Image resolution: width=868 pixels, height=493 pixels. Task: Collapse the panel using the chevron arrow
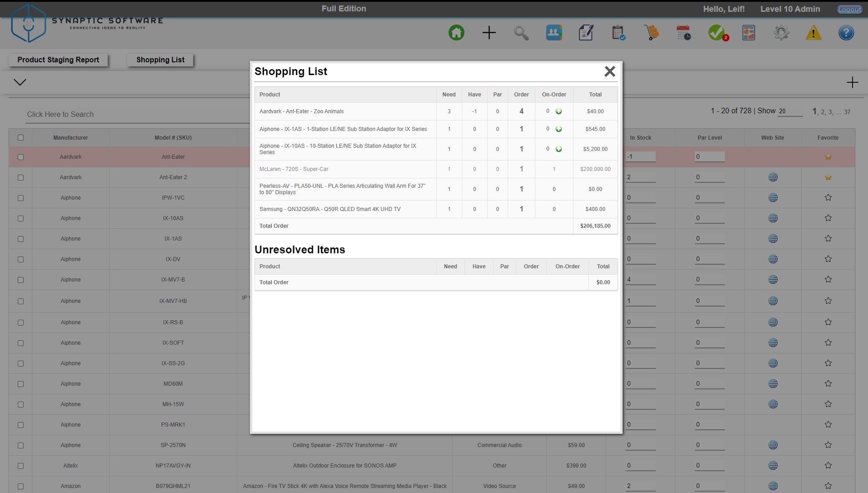pyautogui.click(x=20, y=82)
